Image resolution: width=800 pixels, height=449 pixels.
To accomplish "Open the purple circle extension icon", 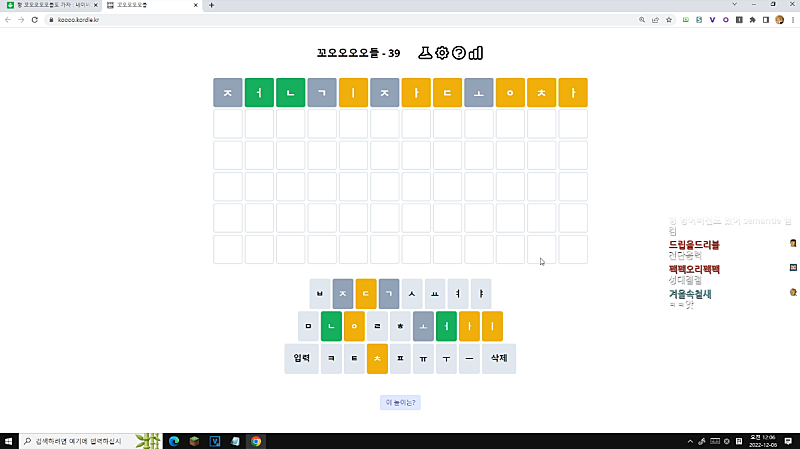I will point(726,20).
